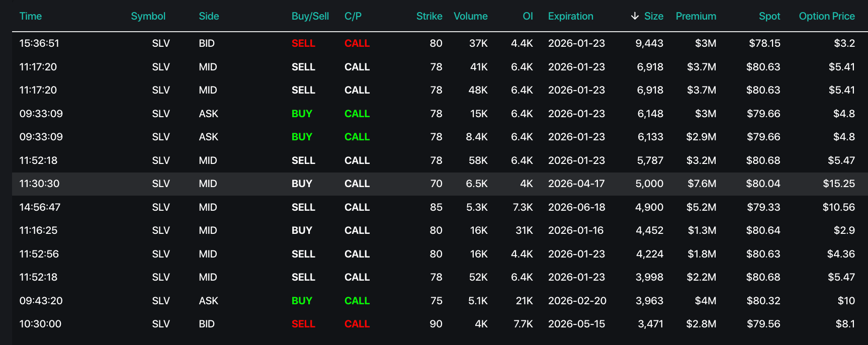The height and width of the screenshot is (345, 868).
Task: Click the Side column header
Action: pos(209,16)
